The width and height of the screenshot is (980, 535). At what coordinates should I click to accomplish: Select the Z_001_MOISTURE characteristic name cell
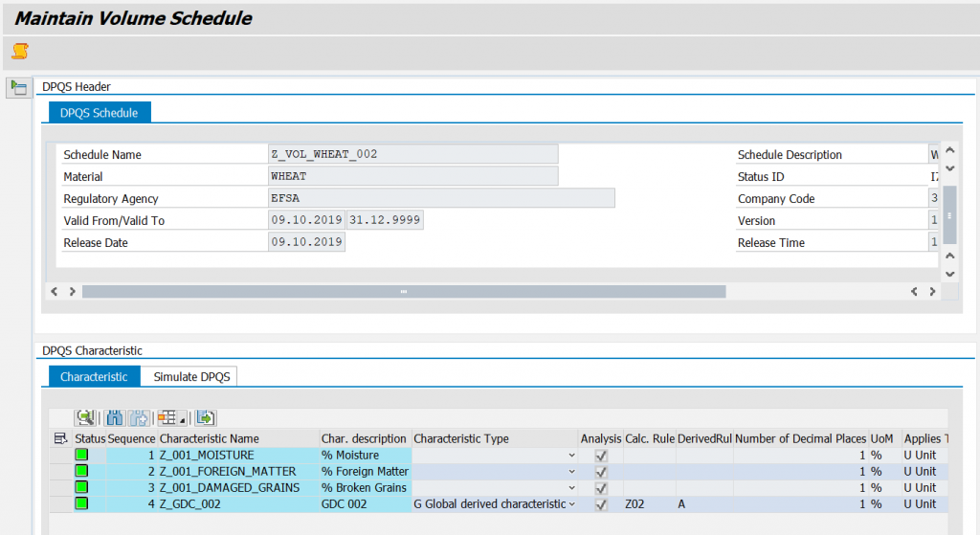point(238,455)
